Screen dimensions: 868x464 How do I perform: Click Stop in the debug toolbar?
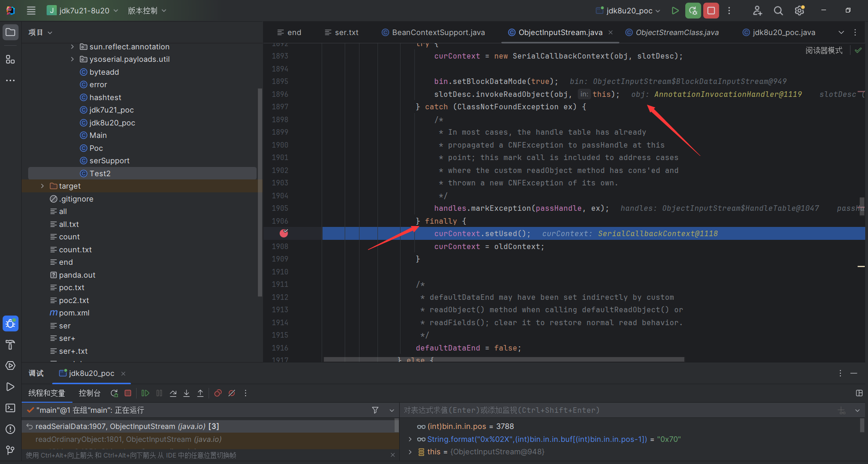pos(128,393)
